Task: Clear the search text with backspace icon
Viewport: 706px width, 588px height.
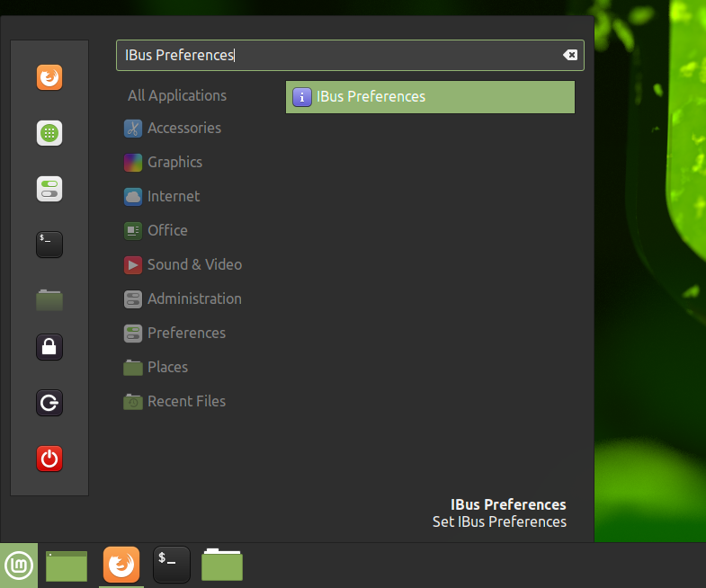Action: (x=570, y=55)
